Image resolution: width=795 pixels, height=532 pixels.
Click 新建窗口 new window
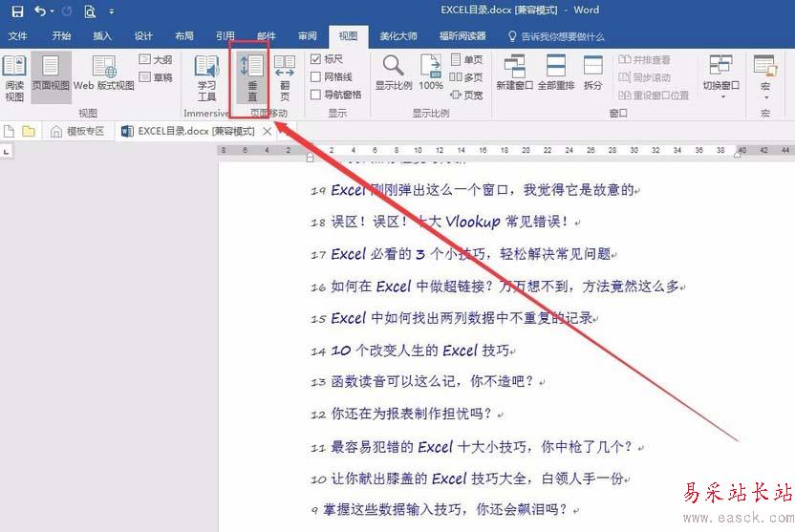point(514,73)
